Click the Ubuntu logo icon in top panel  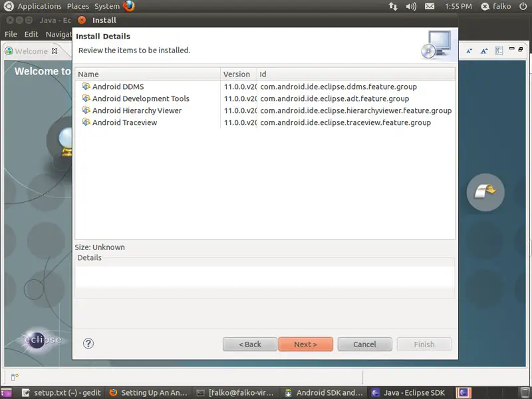tap(9, 6)
